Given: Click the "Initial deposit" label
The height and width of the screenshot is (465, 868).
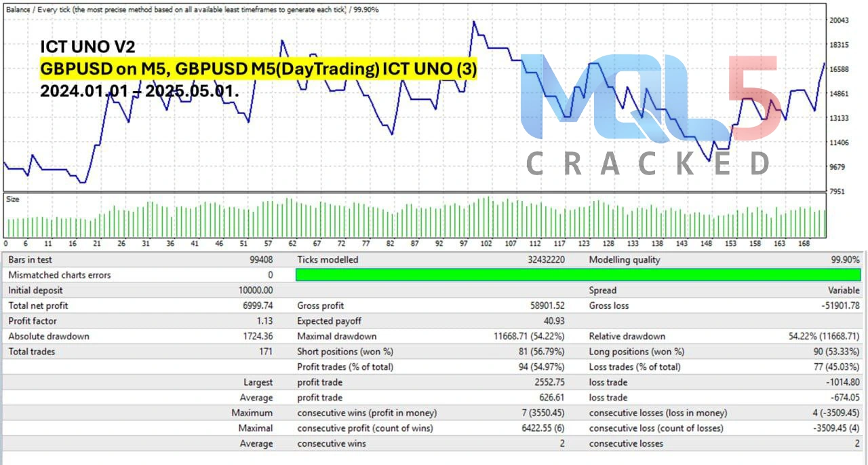Looking at the screenshot, I should [35, 290].
